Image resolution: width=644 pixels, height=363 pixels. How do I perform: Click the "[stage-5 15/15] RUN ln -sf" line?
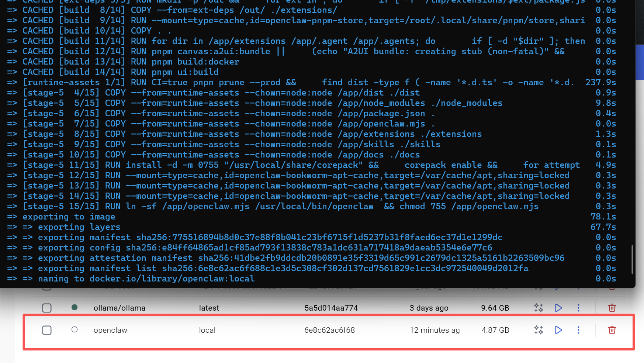(273, 206)
